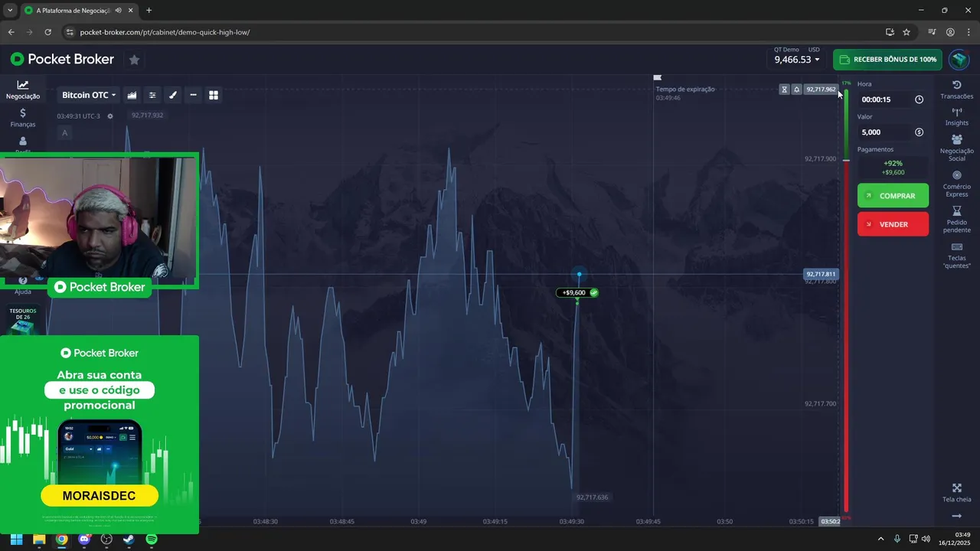The height and width of the screenshot is (551, 980).
Task: Open the chart type selector icon
Action: 132,95
